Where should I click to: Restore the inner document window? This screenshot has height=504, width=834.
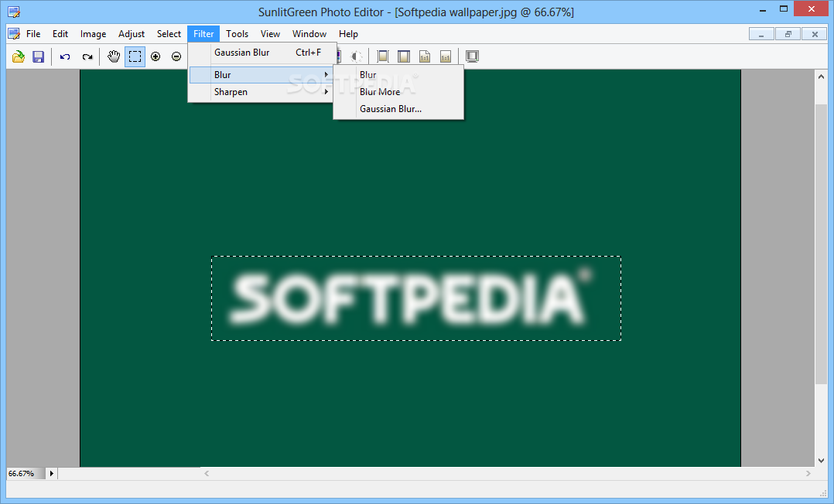tap(788, 34)
